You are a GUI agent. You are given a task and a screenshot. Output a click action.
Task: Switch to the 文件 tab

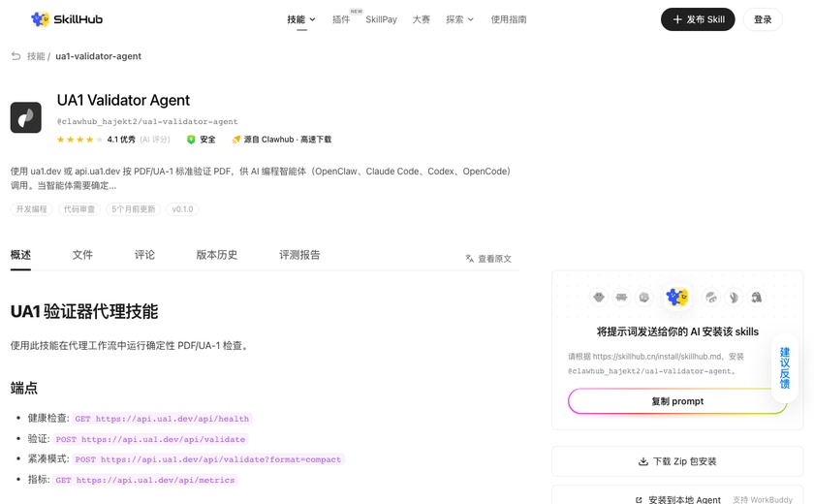(82, 255)
